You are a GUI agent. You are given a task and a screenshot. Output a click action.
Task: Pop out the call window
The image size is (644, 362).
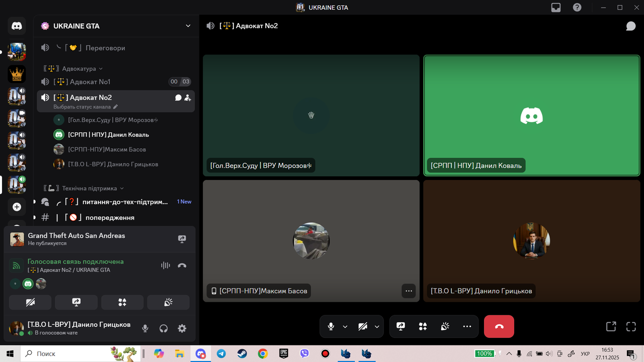[611, 326]
